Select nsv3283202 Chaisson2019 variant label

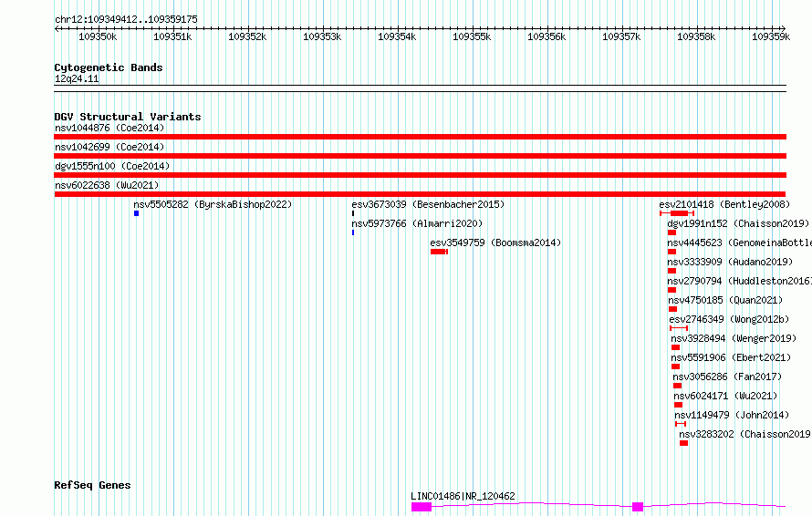(x=745, y=434)
